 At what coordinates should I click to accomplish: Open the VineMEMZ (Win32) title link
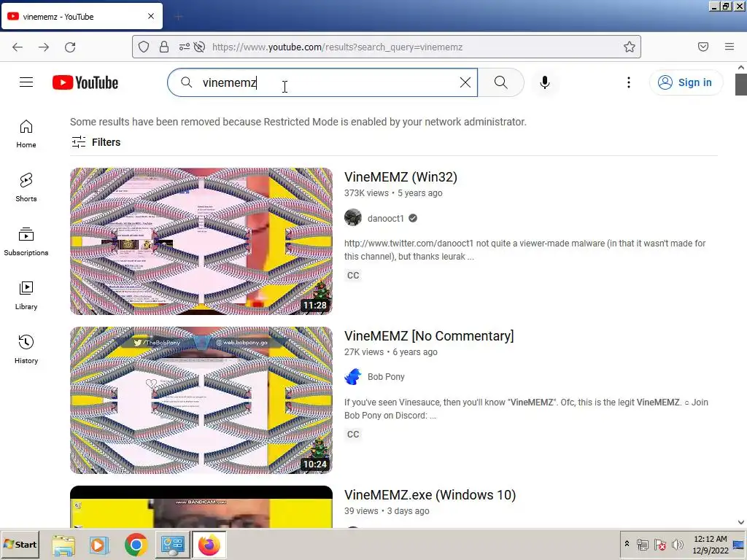point(400,176)
